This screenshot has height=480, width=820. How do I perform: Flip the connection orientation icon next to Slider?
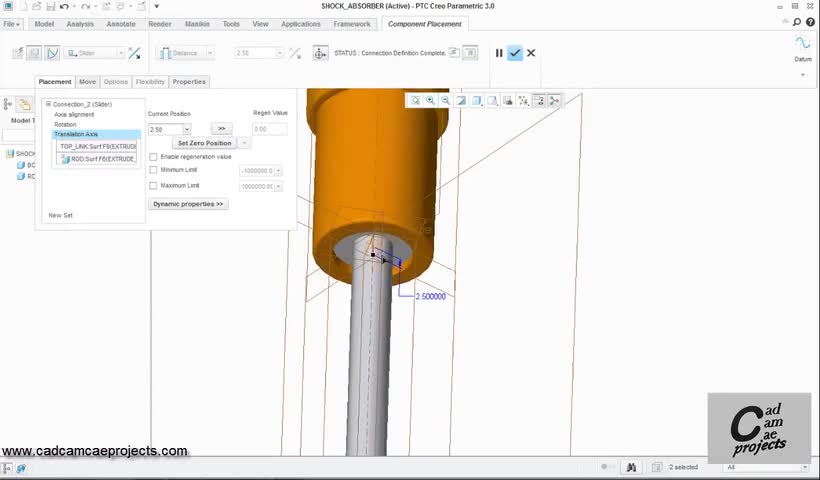click(x=134, y=53)
